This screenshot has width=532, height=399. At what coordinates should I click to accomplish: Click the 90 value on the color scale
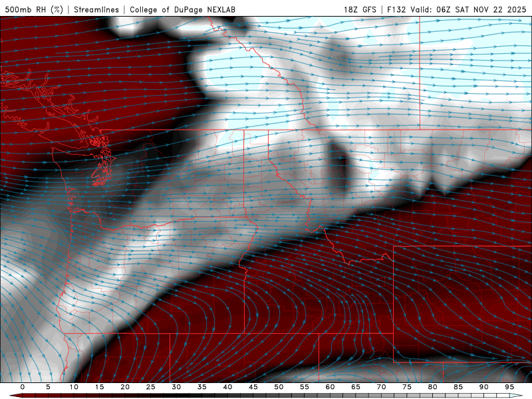click(483, 387)
